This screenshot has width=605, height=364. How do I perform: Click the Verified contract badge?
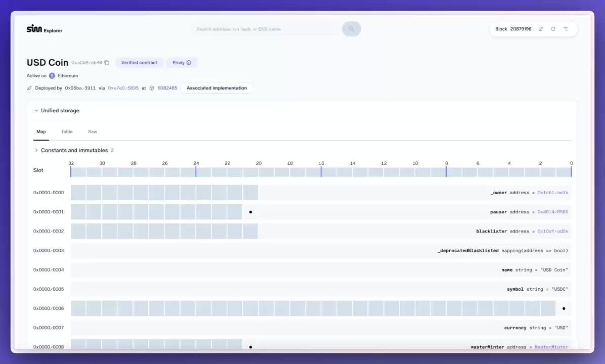pos(139,63)
